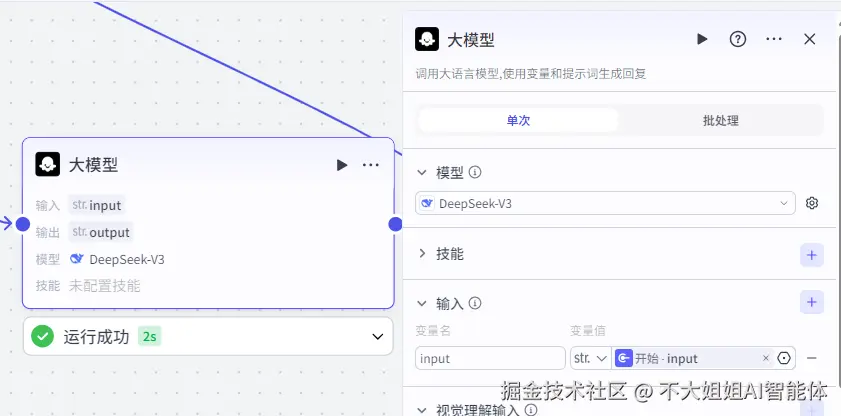
Task: Click the info icon next to 模型
Action: 475,173
